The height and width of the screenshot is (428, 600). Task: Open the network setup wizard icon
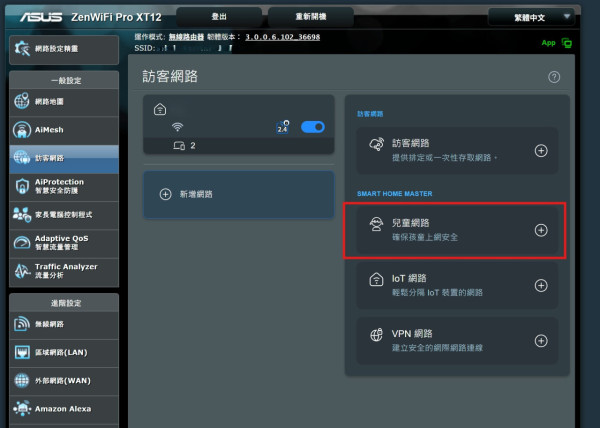click(x=22, y=49)
